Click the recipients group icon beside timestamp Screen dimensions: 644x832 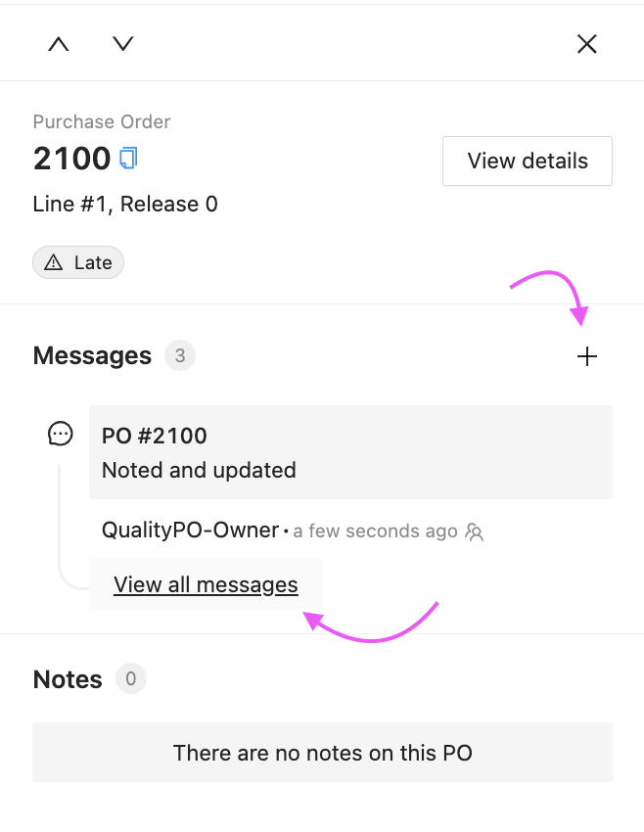click(x=475, y=532)
